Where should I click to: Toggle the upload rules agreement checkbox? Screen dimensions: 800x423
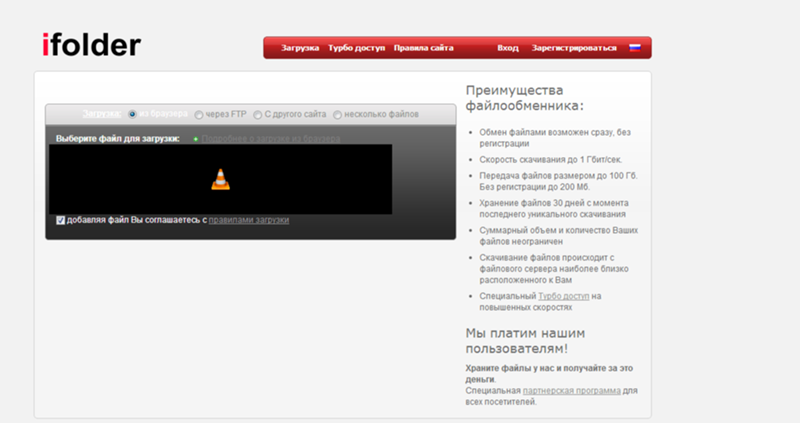(x=61, y=220)
